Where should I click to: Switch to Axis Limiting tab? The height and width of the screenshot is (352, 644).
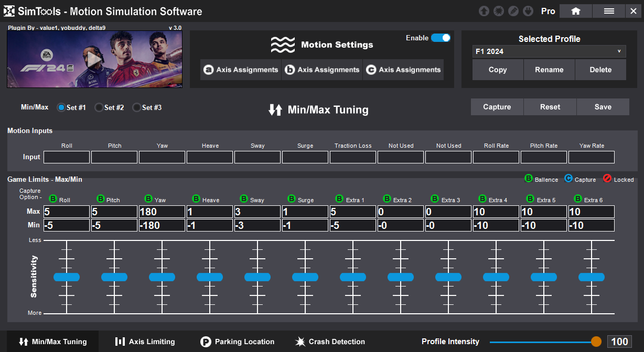tap(145, 342)
